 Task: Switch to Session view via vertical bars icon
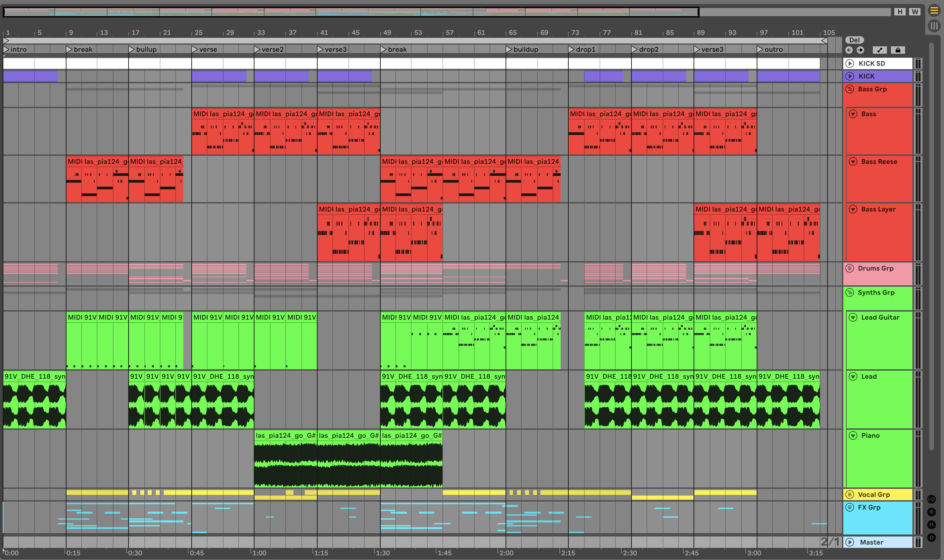coord(934,26)
